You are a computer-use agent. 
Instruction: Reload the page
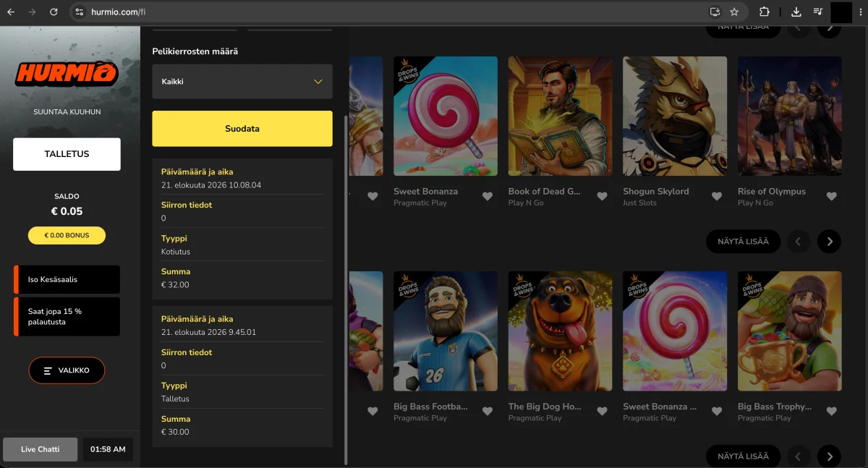point(54,12)
